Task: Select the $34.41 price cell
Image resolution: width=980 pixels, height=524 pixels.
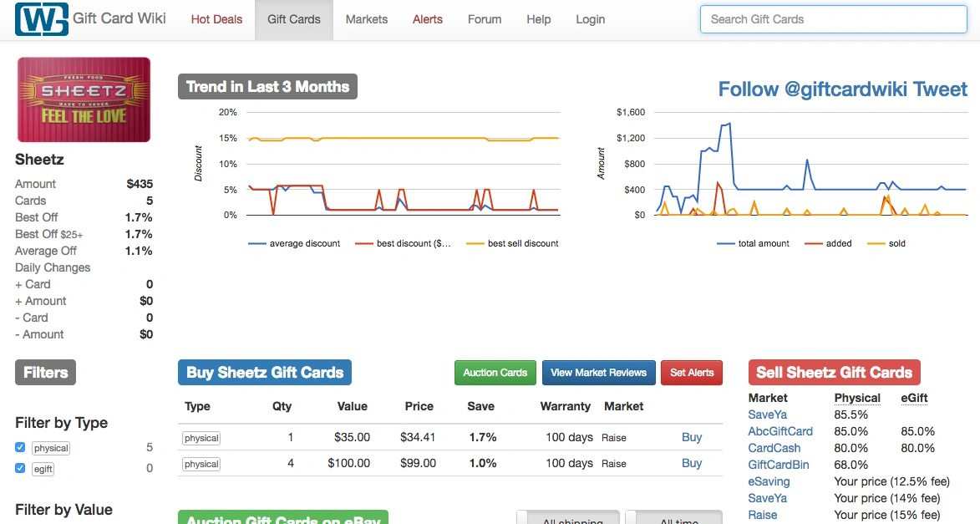Action: pyautogui.click(x=418, y=437)
